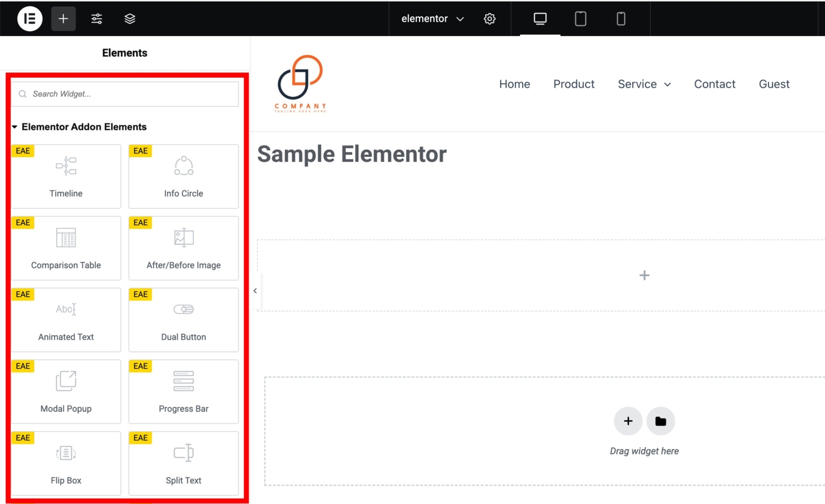Click plus in empty dashed section
The image size is (825, 504).
(x=644, y=275)
